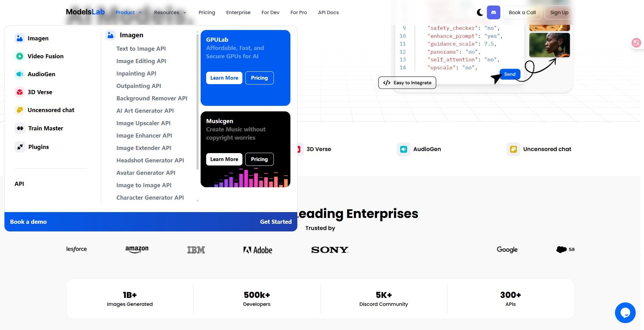Click the Send button in the code demo

coord(510,74)
